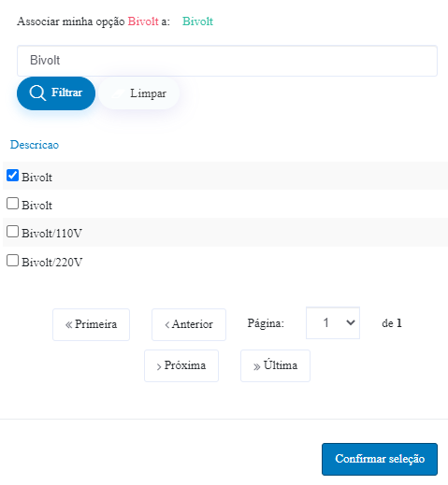Tick the Bivolt/220V checkbox
This screenshot has height=485, width=448.
tap(12, 261)
